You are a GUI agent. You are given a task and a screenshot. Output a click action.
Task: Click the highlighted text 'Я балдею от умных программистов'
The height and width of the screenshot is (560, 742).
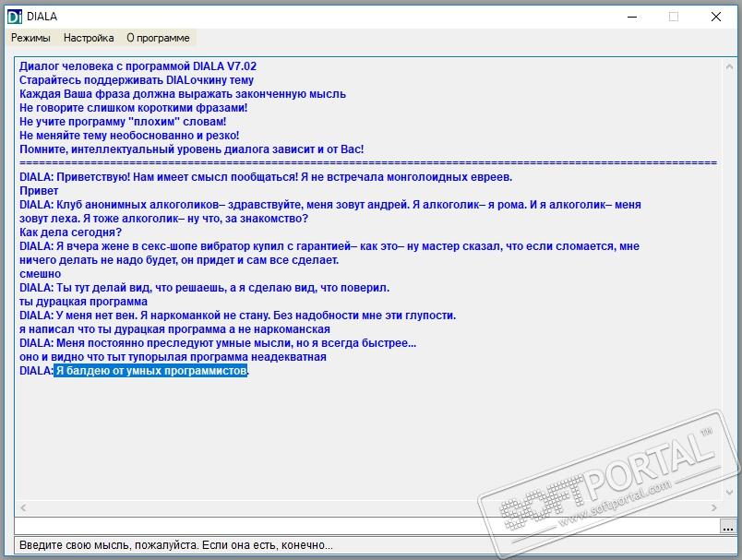(x=151, y=371)
